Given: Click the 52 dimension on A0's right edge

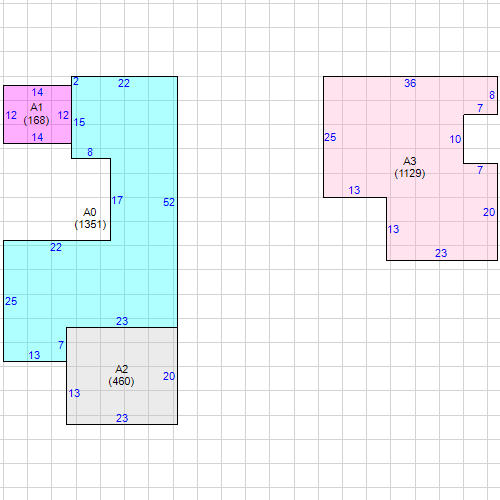Looking at the screenshot, I should pyautogui.click(x=169, y=202).
